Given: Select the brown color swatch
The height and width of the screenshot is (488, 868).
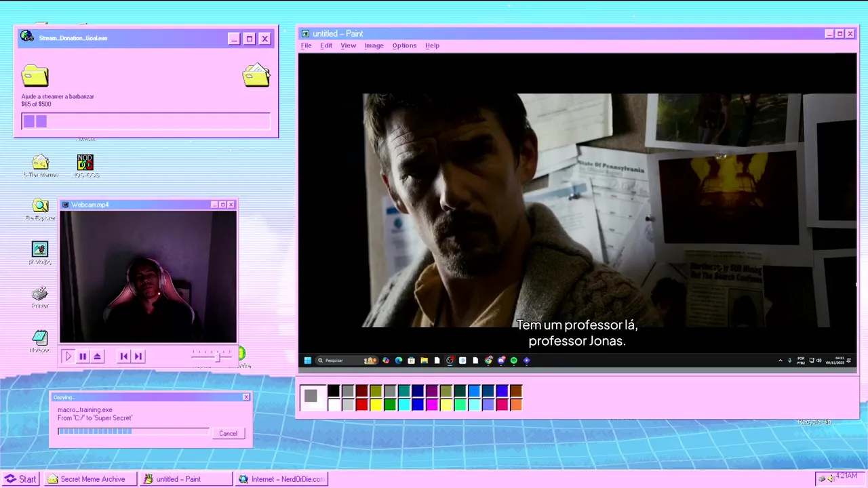Looking at the screenshot, I should tap(516, 391).
